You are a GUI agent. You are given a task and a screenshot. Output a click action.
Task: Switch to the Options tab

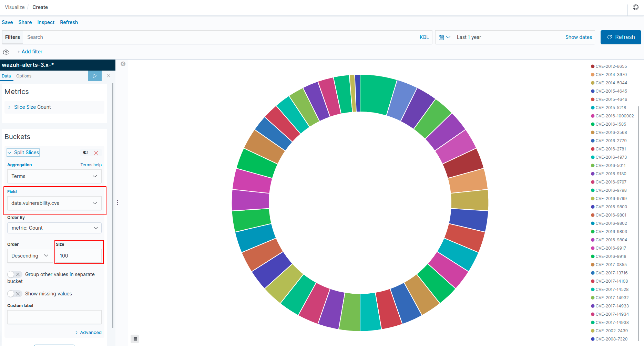click(x=23, y=76)
